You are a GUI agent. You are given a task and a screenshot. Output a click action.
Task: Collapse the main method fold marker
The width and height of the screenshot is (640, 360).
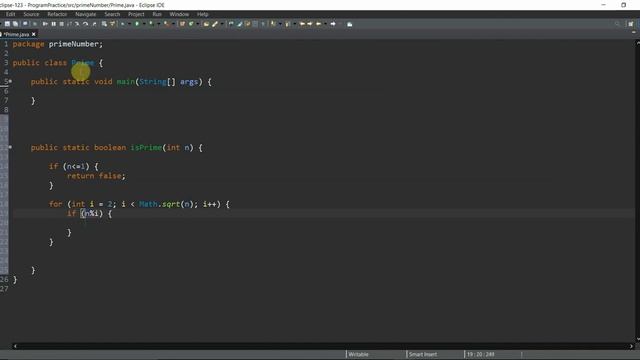(10, 81)
